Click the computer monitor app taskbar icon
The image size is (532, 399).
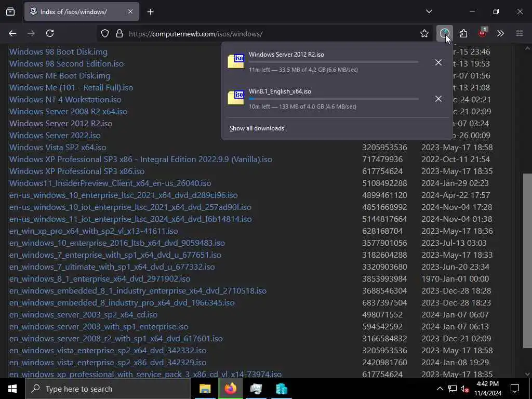256,389
